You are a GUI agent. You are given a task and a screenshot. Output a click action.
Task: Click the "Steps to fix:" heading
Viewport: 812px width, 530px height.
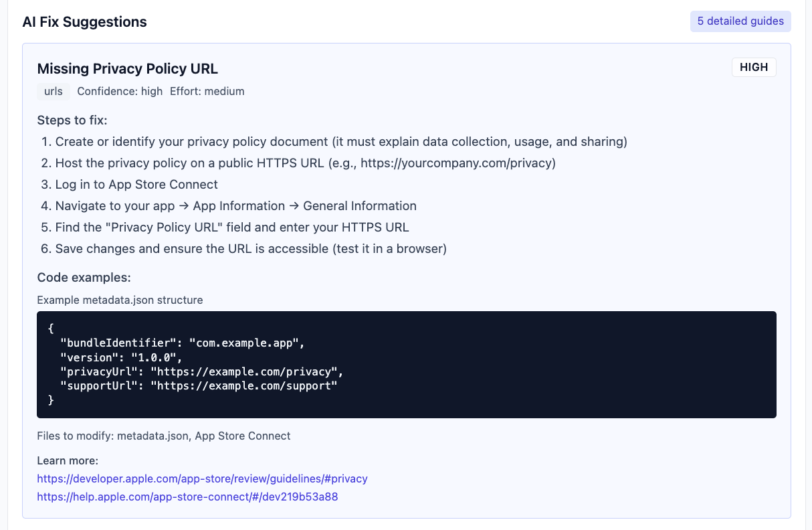coord(72,120)
